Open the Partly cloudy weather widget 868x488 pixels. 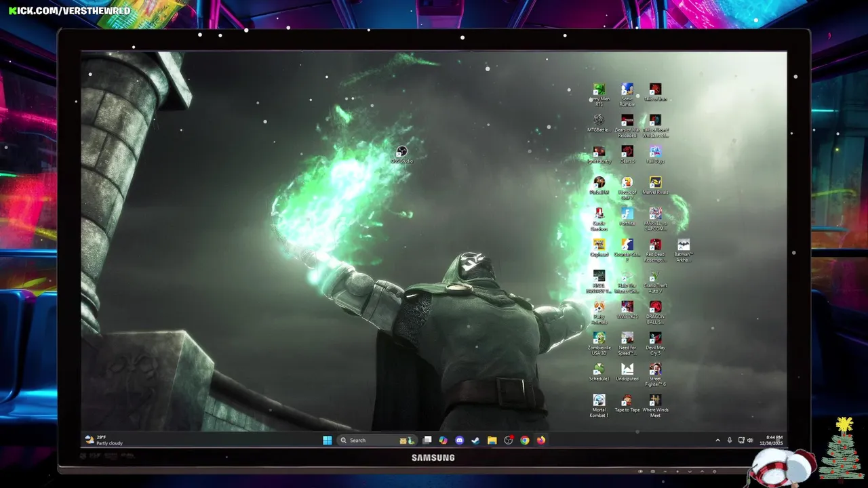click(104, 440)
